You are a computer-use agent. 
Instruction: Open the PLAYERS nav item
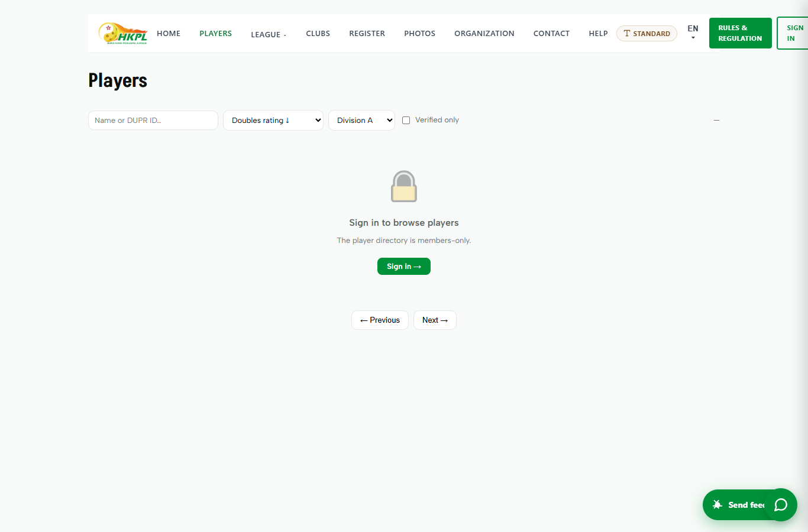point(215,34)
